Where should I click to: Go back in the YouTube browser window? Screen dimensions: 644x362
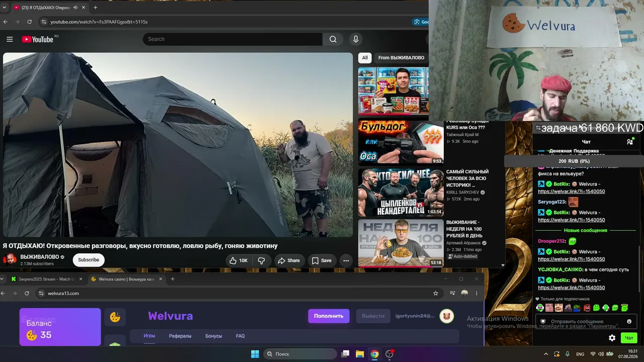point(6,22)
